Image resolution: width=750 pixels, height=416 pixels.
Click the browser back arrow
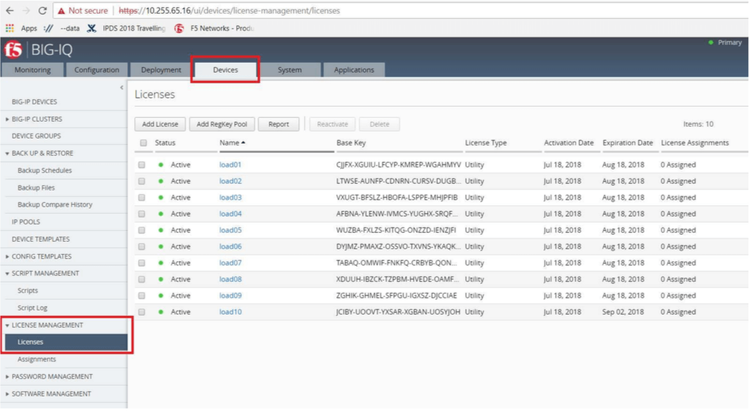click(x=11, y=10)
